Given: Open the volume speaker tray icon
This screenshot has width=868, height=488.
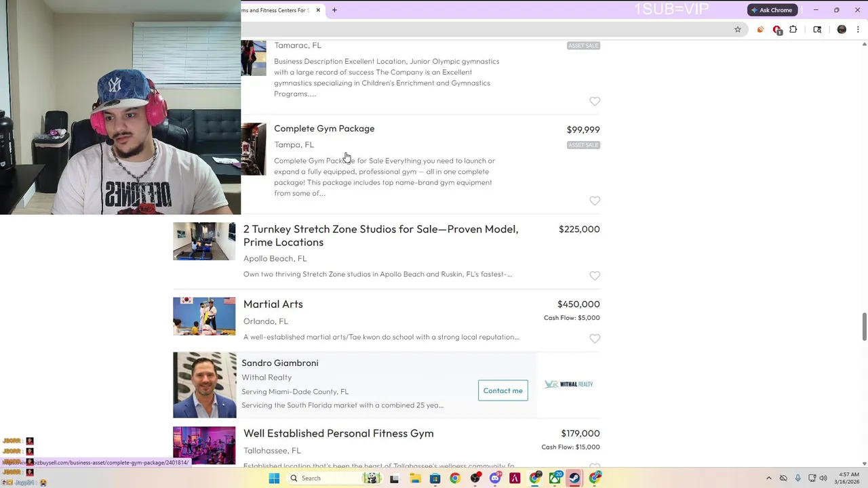Looking at the screenshot, I should [823, 479].
